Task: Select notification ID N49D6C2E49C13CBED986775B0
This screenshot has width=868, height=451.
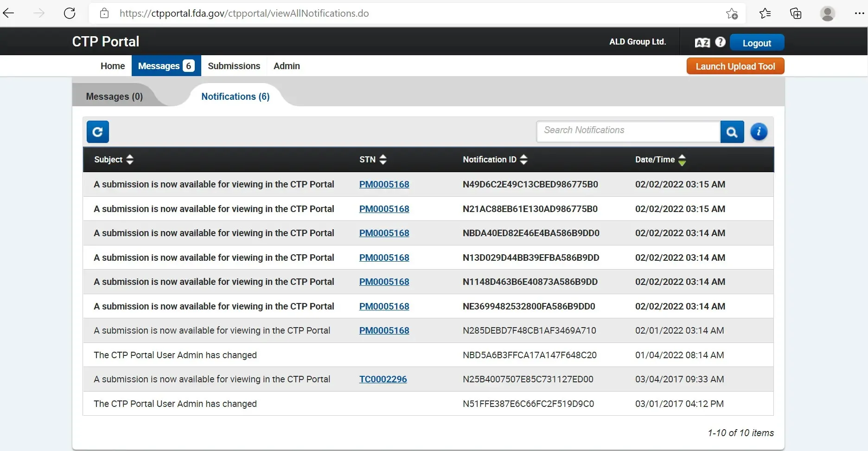Action: [x=530, y=184]
